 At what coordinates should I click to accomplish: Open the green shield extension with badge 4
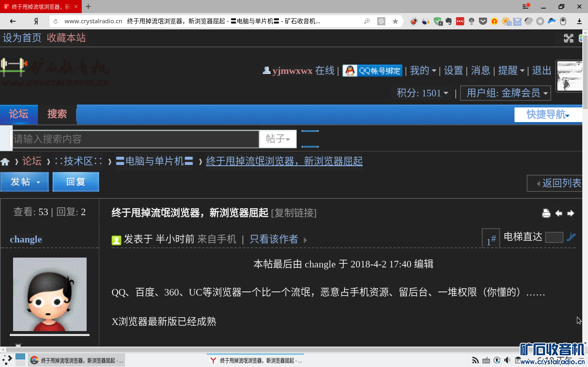click(x=438, y=21)
